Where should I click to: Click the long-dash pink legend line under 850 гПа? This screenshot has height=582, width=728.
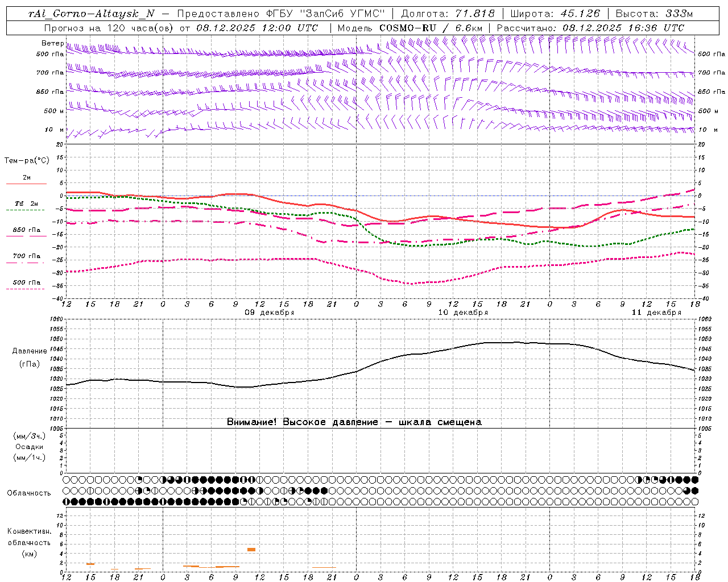tap(26, 236)
